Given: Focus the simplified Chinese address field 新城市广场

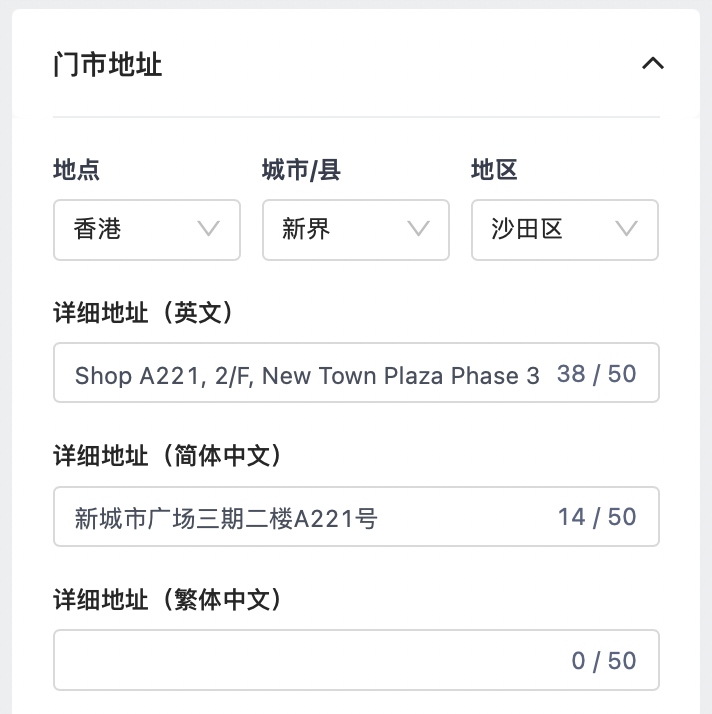Looking at the screenshot, I should pos(356,516).
